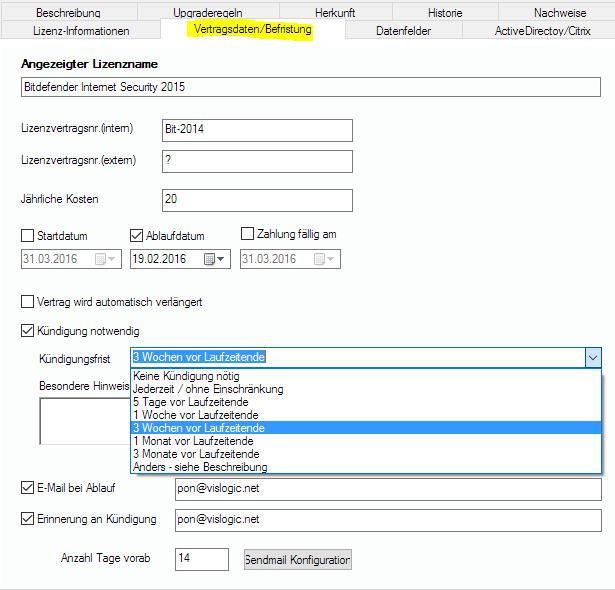Enable the Zahlung fällig am checkbox

(247, 233)
